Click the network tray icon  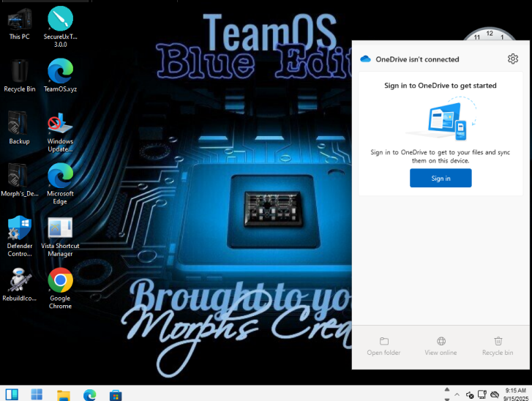482,394
